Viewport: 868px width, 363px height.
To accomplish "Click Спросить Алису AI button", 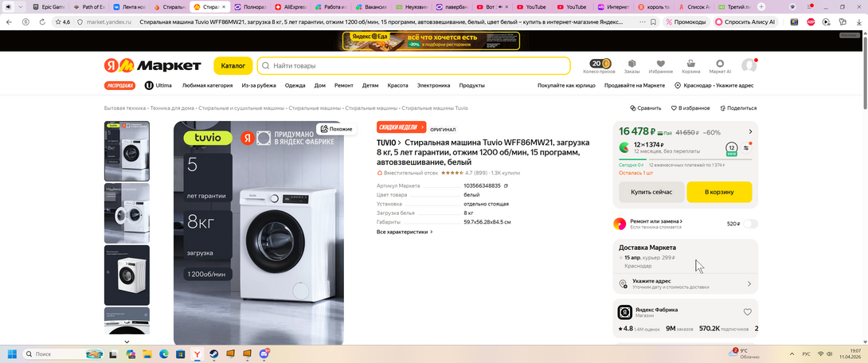I will (x=745, y=22).
